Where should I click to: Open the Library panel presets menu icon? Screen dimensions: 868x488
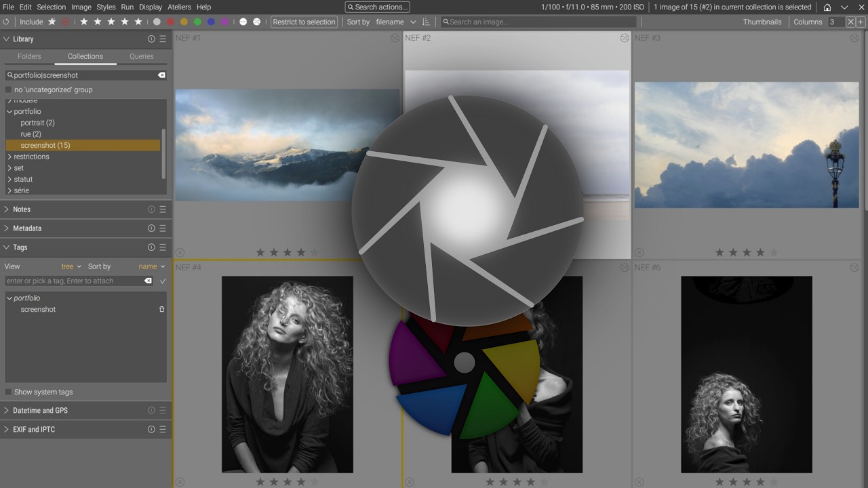[163, 39]
